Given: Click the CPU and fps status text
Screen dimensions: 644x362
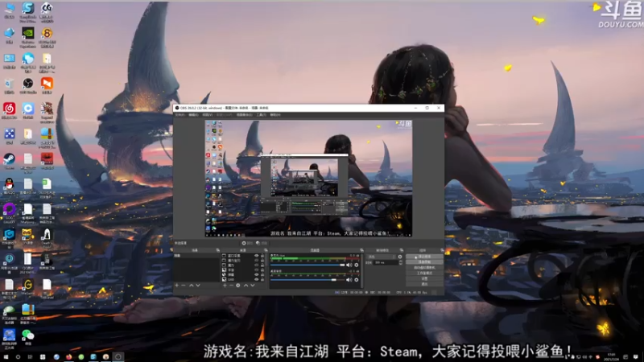Looking at the screenshot, I should point(412,293).
